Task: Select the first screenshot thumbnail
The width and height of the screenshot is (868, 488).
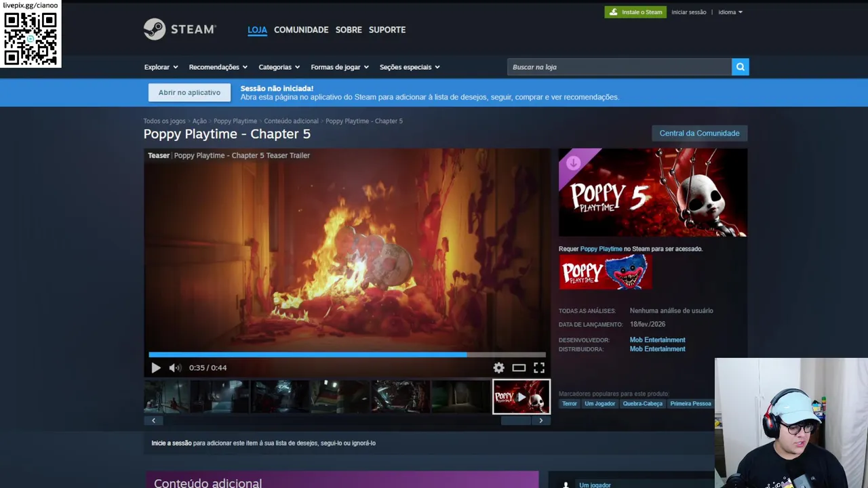Action: 167,396
